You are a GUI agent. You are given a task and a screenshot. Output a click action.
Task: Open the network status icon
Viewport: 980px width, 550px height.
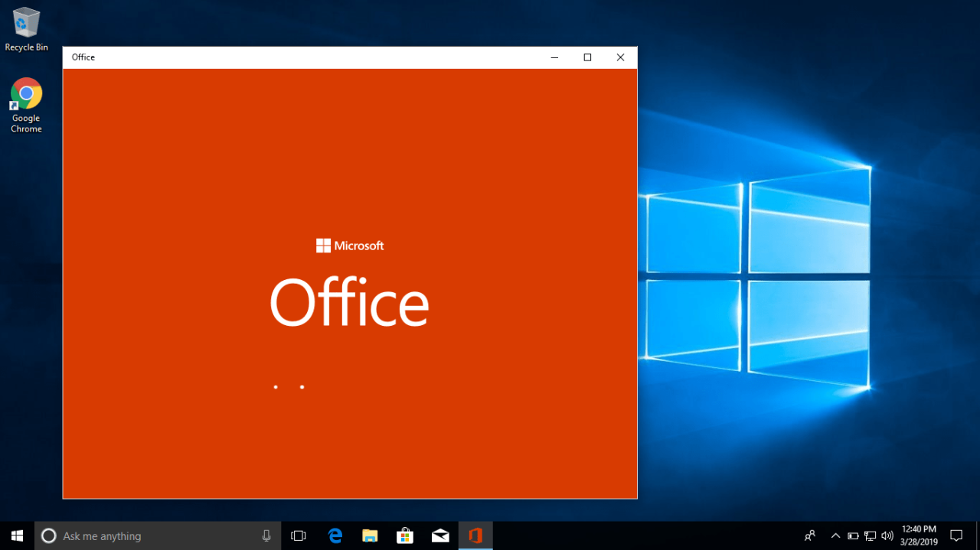tap(870, 535)
